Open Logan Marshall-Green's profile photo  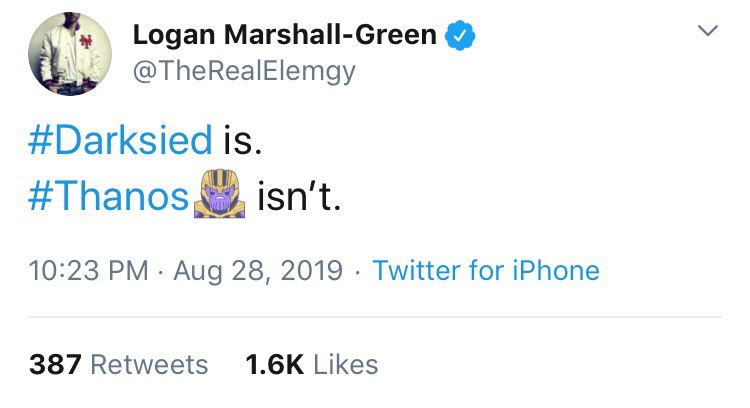tap(70, 55)
